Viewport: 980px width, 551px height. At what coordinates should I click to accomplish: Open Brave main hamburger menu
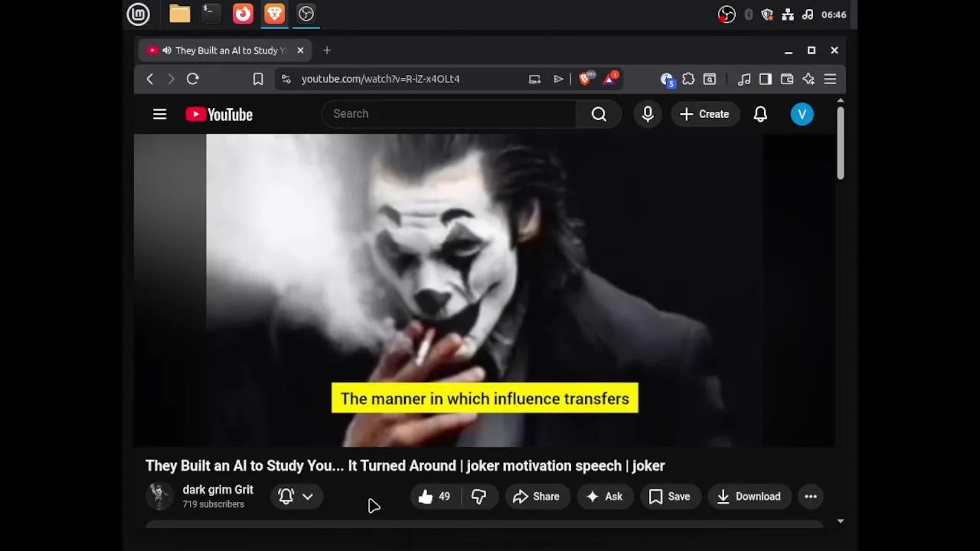(830, 79)
